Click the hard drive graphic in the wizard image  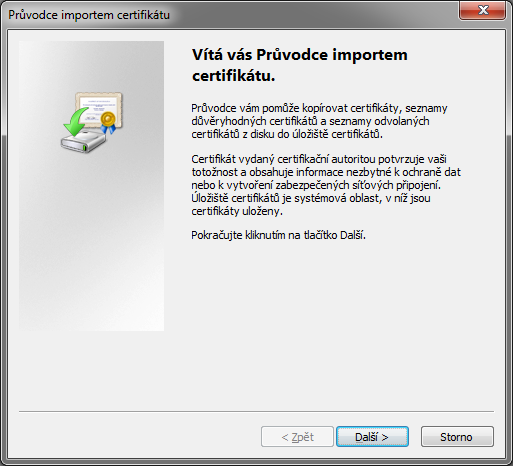pos(83,141)
